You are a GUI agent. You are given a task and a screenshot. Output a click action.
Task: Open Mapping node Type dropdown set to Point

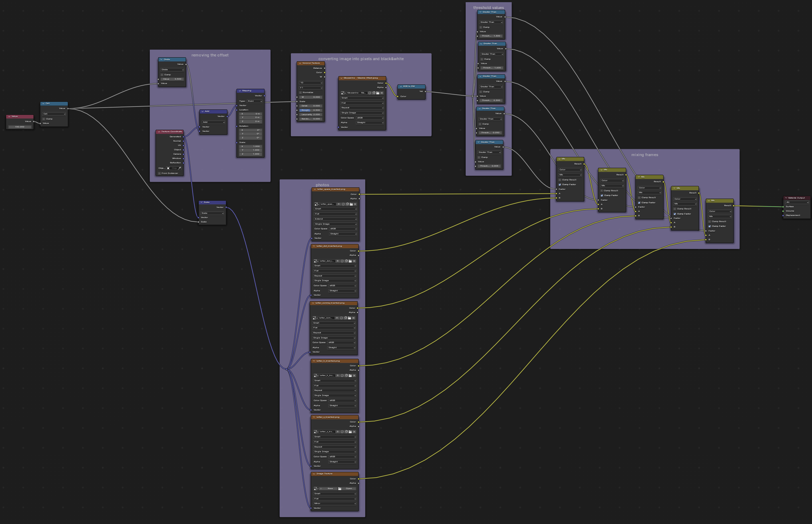click(255, 101)
